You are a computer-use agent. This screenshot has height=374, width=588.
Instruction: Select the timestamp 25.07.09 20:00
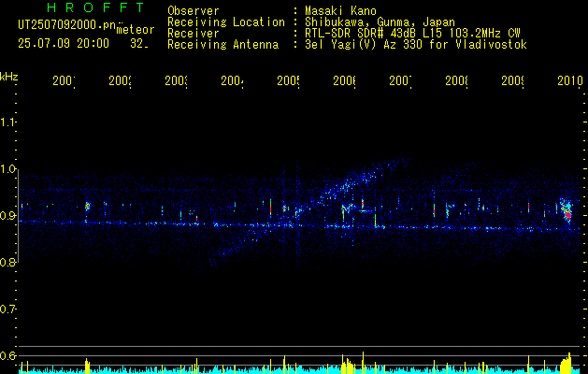[64, 44]
